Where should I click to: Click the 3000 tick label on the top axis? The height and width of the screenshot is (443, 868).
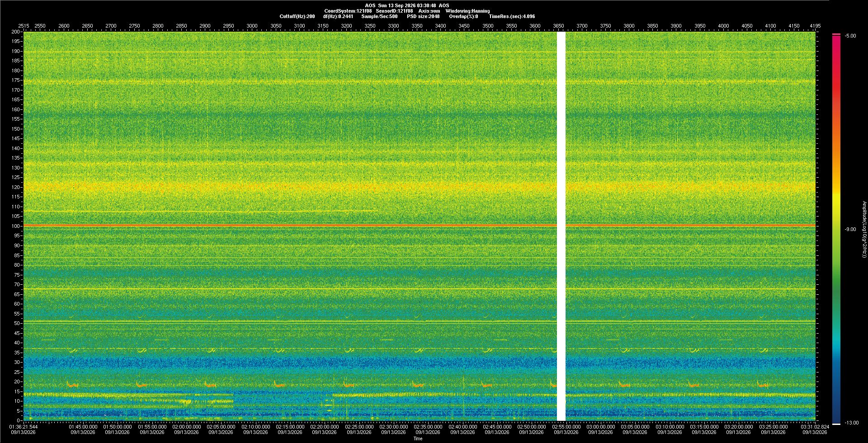pyautogui.click(x=252, y=26)
